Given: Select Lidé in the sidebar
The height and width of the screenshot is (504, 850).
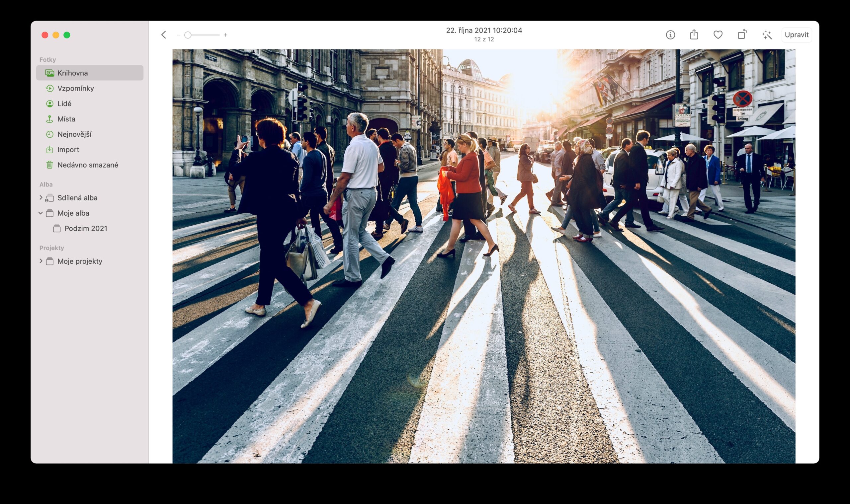Looking at the screenshot, I should tap(64, 104).
